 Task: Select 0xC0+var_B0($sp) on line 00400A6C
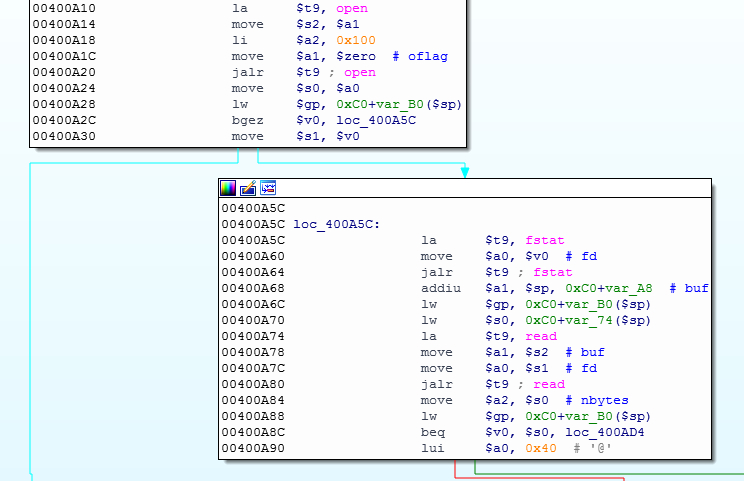[588, 305]
